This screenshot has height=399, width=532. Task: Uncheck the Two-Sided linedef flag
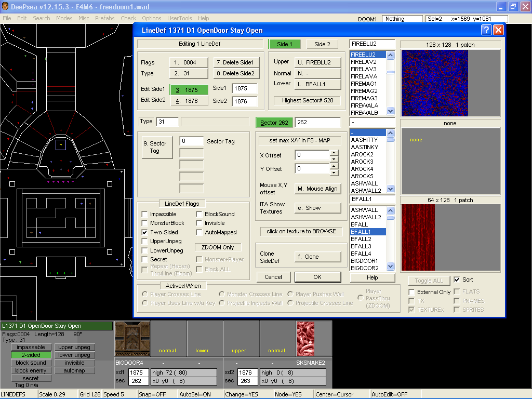pos(144,232)
